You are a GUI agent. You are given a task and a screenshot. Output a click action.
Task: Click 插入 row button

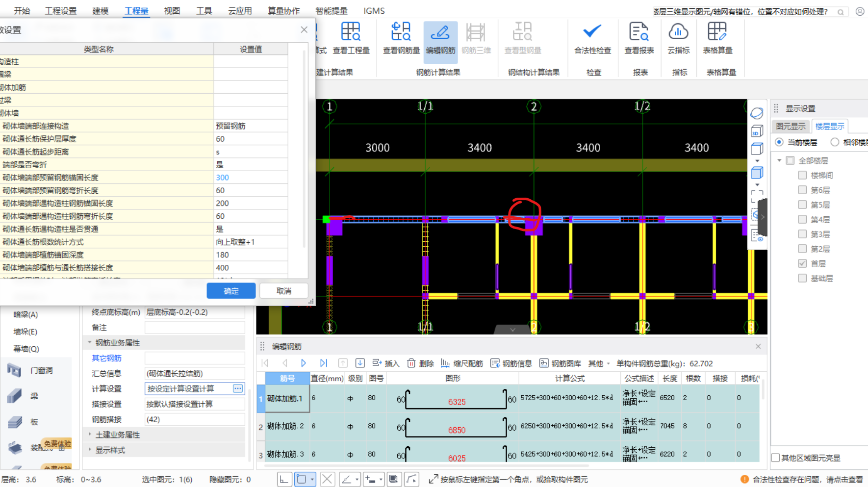click(385, 363)
